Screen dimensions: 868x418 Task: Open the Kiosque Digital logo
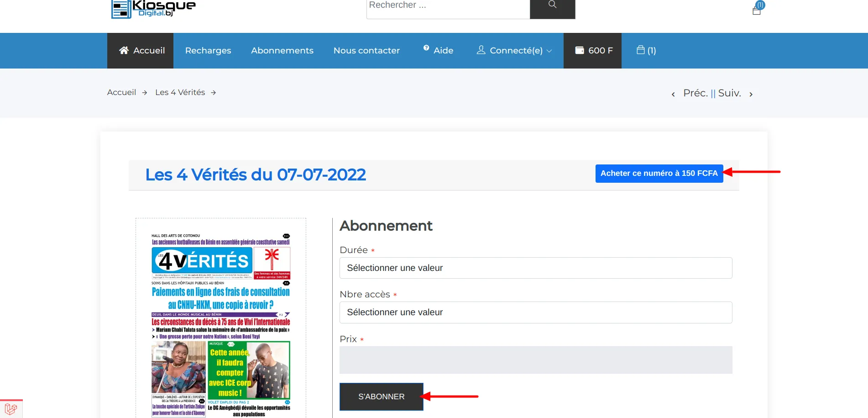153,8
